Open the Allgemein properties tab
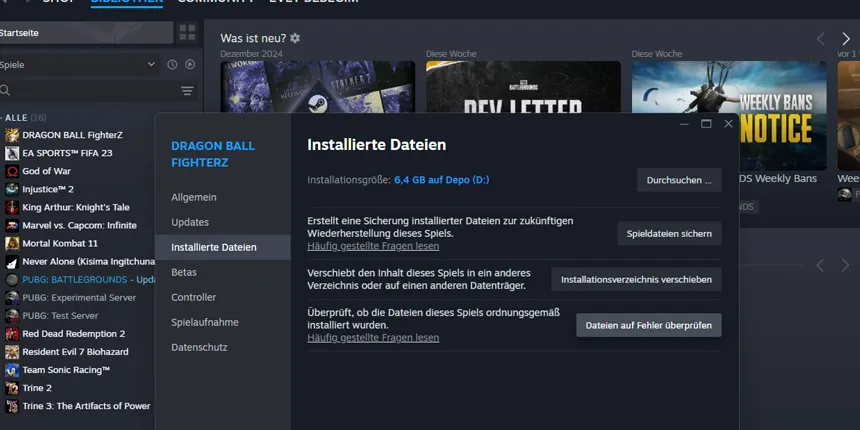860x430 pixels. 194,197
